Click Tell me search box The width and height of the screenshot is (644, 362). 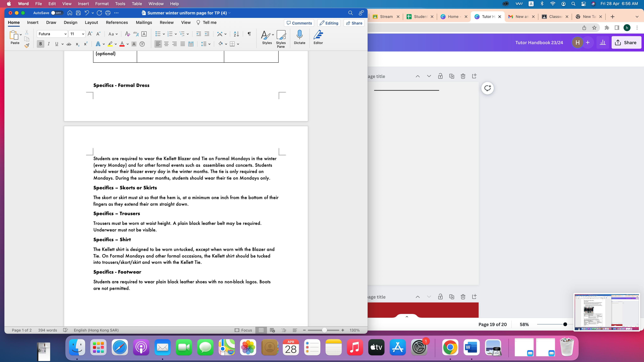point(206,22)
